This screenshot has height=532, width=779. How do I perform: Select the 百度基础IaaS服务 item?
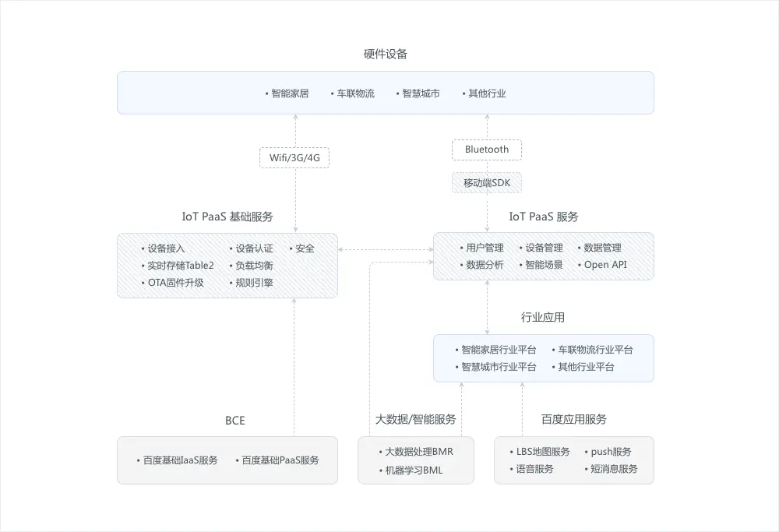click(181, 460)
